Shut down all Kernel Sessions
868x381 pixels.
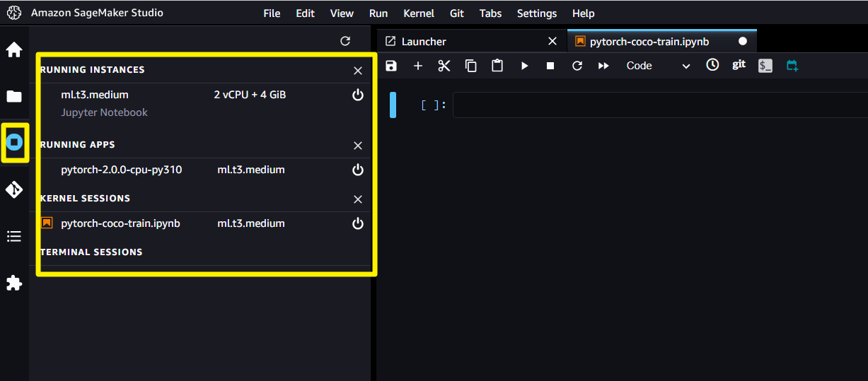(x=358, y=199)
